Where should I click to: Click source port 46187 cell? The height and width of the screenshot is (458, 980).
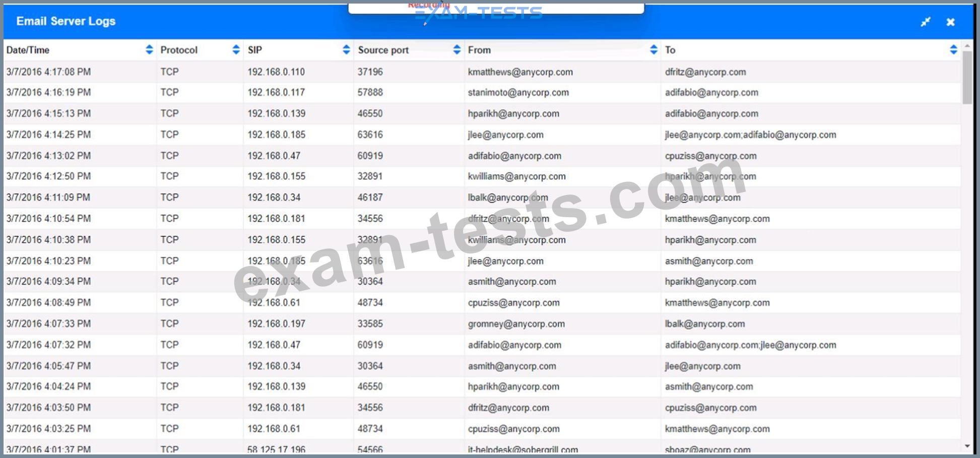[x=370, y=198]
